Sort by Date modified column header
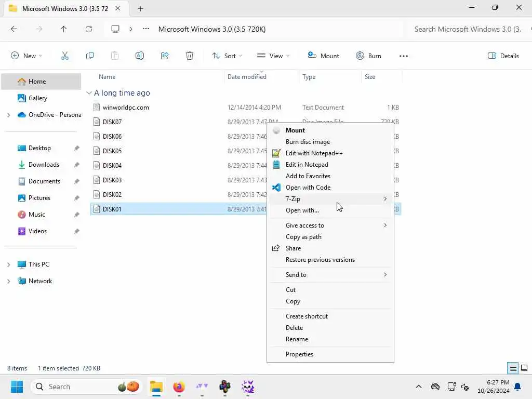The image size is (532, 399). [247, 77]
